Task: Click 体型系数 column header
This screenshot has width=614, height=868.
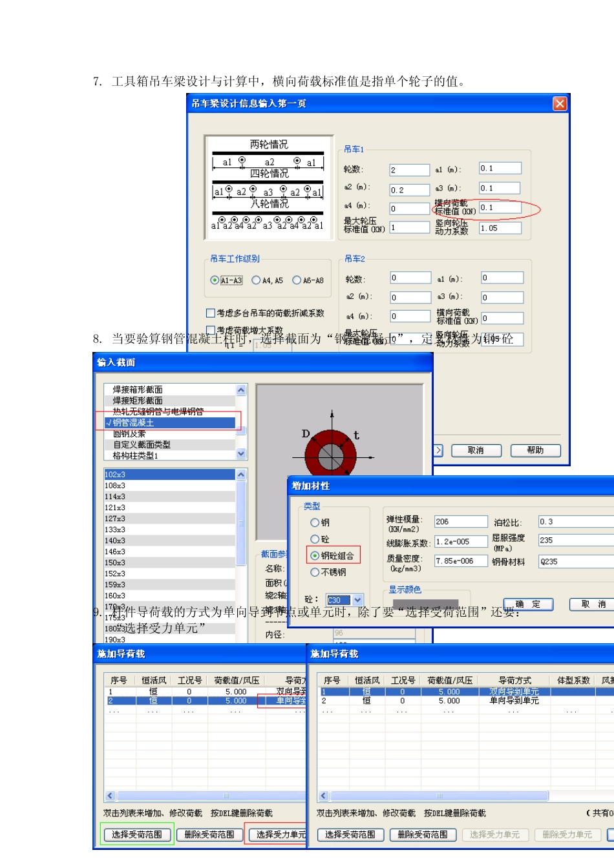Action: point(574,680)
